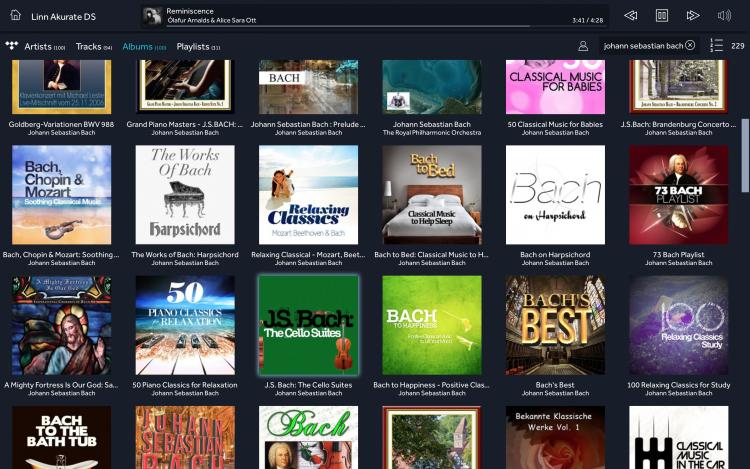Click the Reminiscence now playing title

click(x=190, y=11)
